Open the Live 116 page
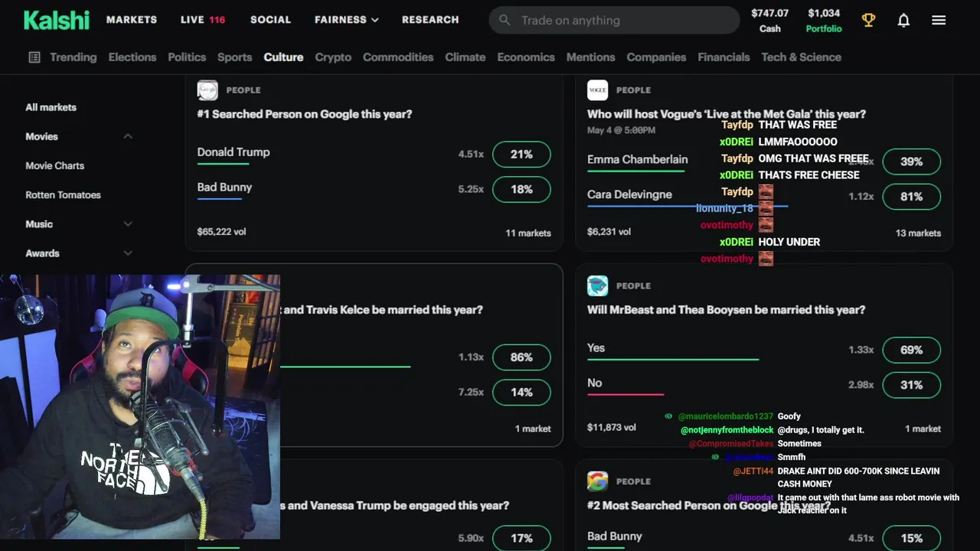 click(x=203, y=20)
